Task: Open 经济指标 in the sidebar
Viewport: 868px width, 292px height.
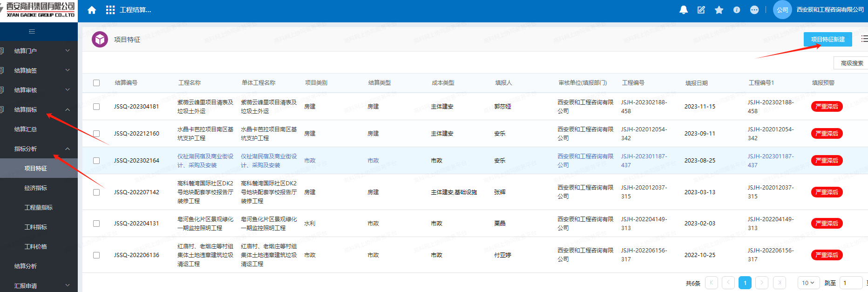Action: (x=36, y=188)
